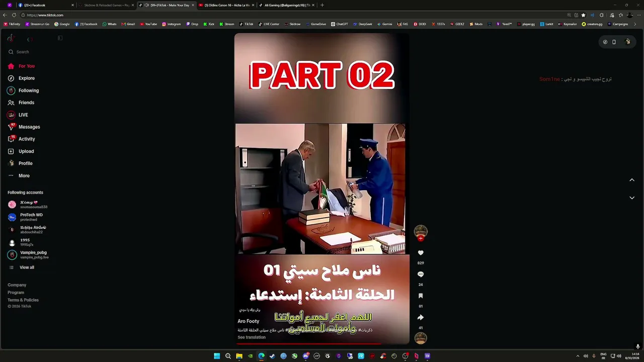644x362 pixels.
Task: Click See translation under the caption
Action: coord(252,337)
